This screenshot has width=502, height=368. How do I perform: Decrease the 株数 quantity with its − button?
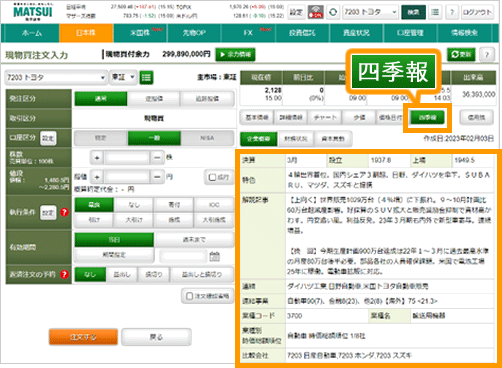[x=157, y=157]
